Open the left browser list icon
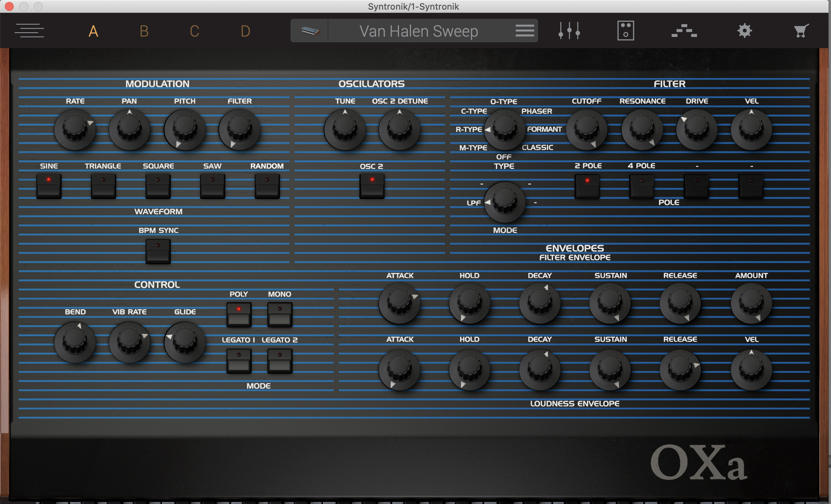 [29, 31]
